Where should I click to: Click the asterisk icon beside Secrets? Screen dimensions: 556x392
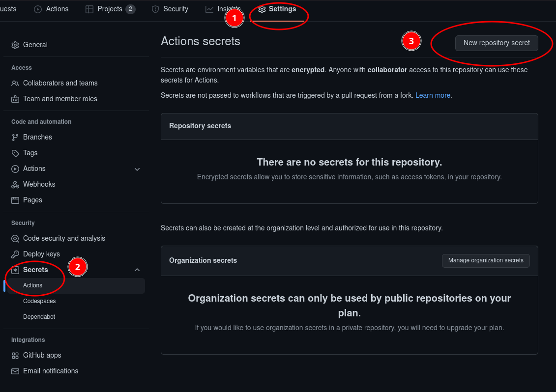tap(15, 270)
